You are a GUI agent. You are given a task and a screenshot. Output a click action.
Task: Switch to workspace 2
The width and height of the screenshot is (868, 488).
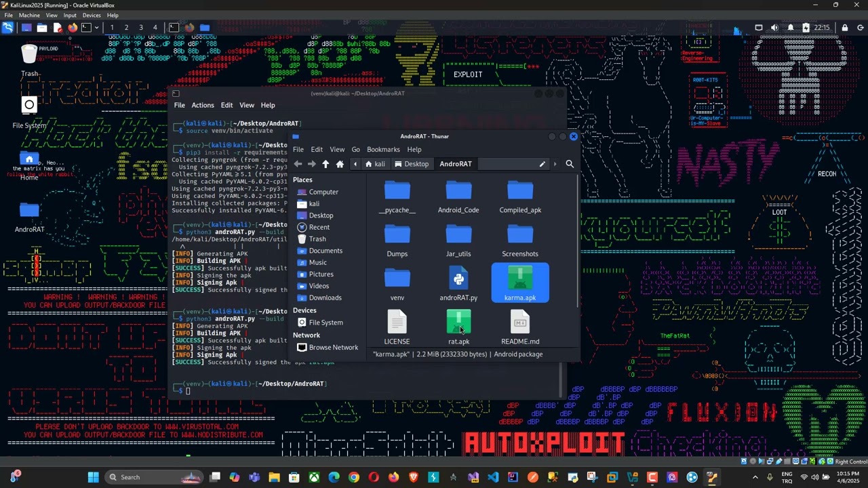(x=126, y=28)
